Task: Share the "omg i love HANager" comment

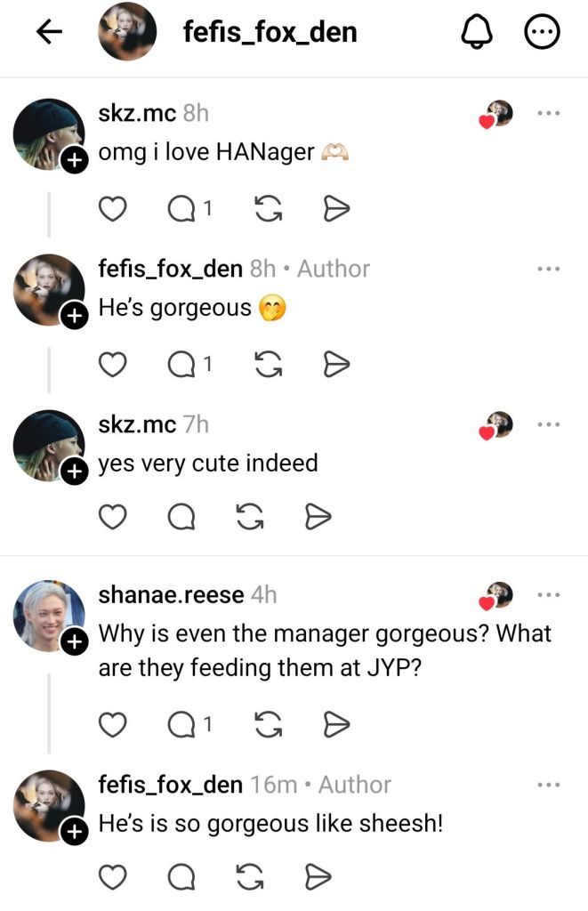Action: (x=335, y=208)
